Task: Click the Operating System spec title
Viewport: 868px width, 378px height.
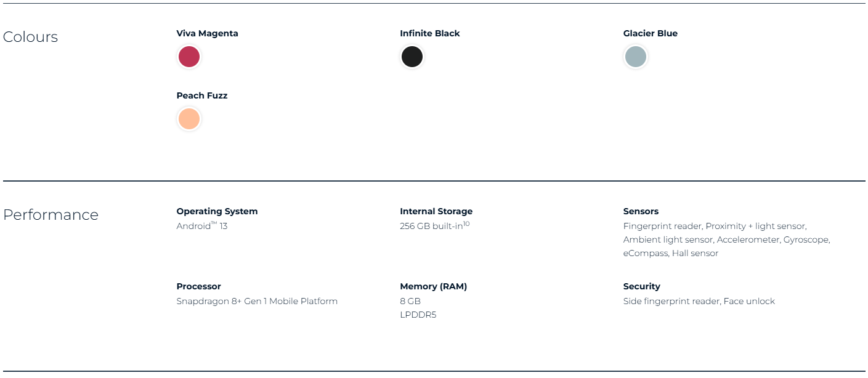Action: (217, 211)
